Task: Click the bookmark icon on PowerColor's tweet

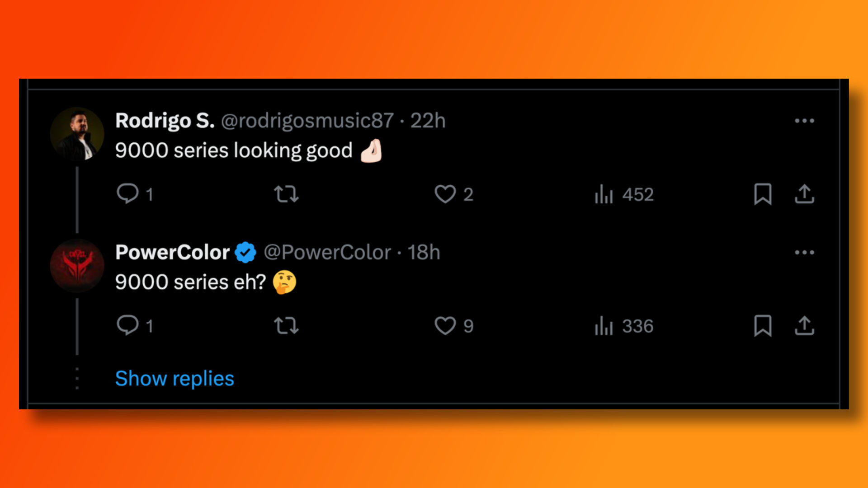Action: point(763,326)
